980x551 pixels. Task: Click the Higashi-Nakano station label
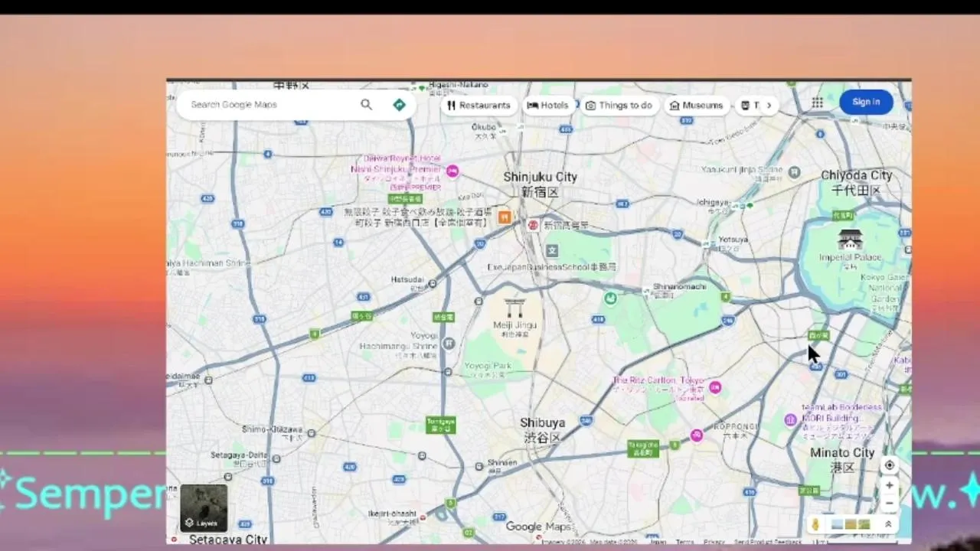point(458,84)
